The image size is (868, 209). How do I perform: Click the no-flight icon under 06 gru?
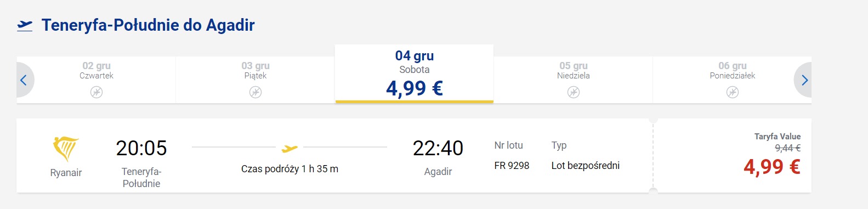point(733,92)
